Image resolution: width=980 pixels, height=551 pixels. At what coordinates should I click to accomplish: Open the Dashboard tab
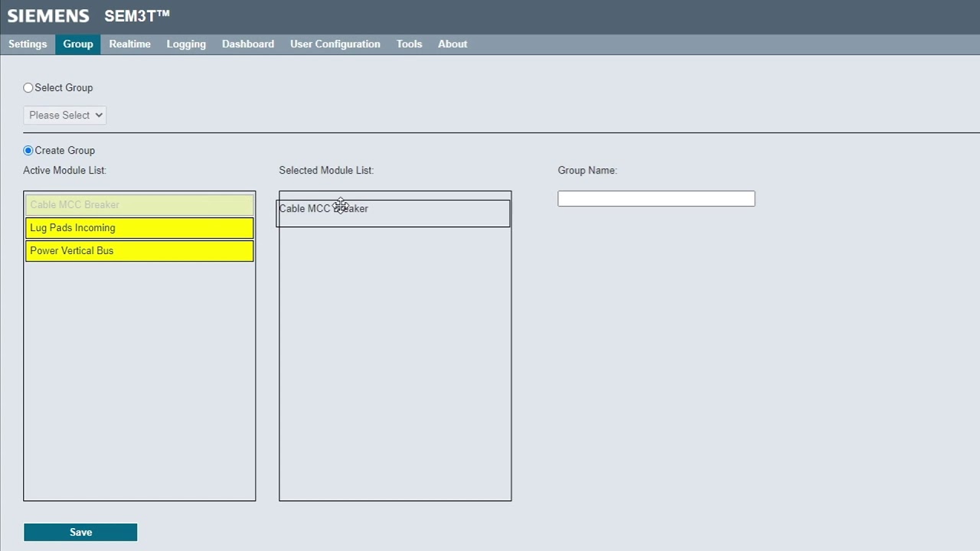(x=248, y=44)
